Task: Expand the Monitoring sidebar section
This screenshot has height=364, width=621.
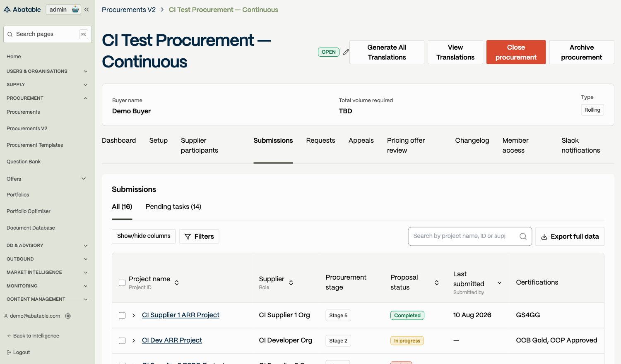Action: pyautogui.click(x=86, y=286)
